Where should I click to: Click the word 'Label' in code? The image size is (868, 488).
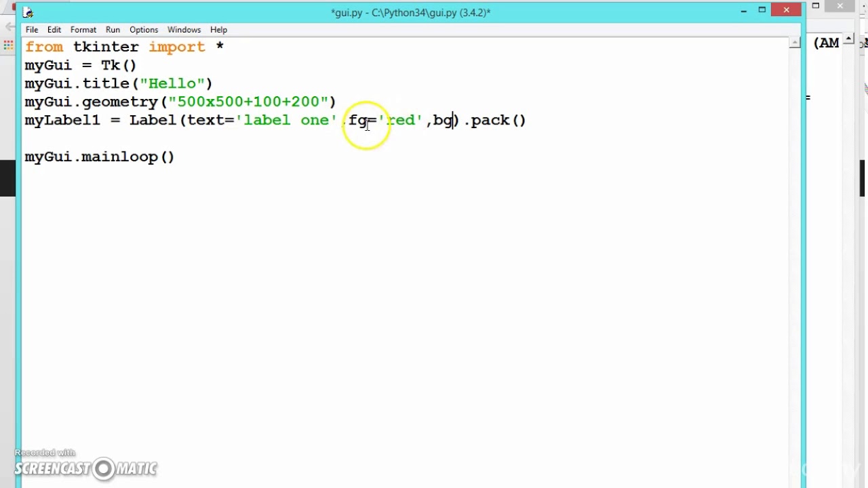coord(153,120)
